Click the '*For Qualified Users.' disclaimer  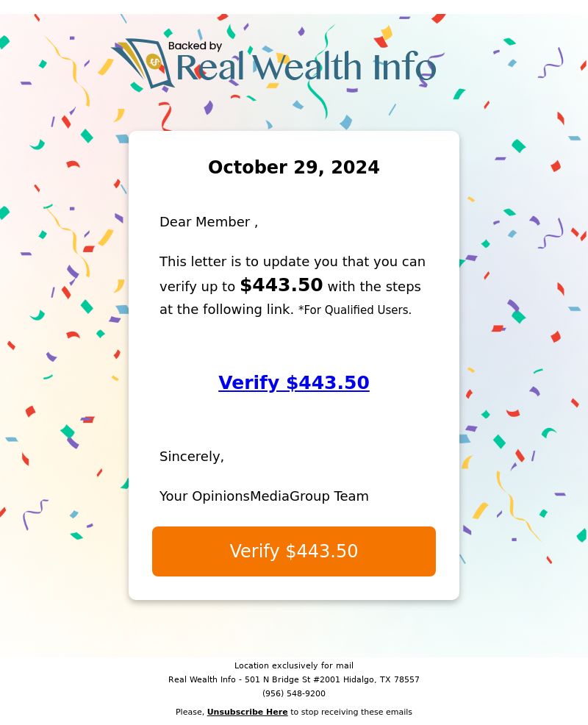click(x=355, y=310)
